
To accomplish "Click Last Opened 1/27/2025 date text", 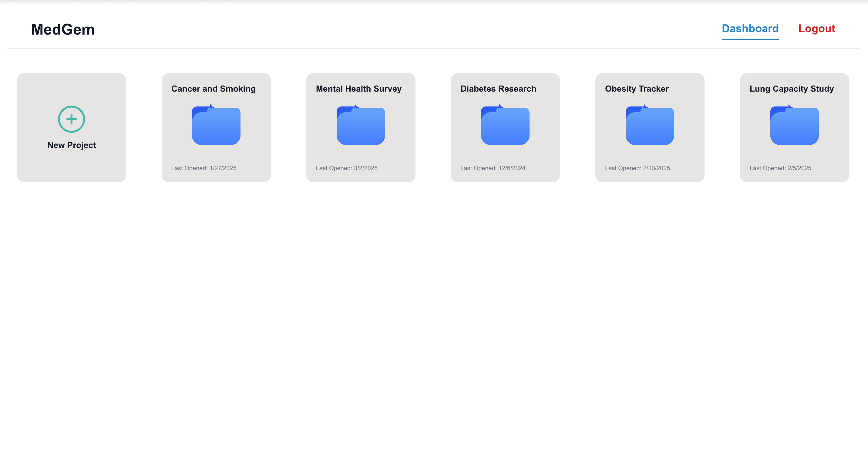I will click(204, 168).
